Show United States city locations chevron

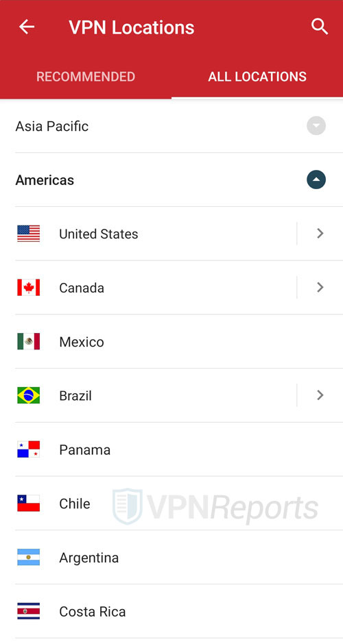pyautogui.click(x=320, y=234)
